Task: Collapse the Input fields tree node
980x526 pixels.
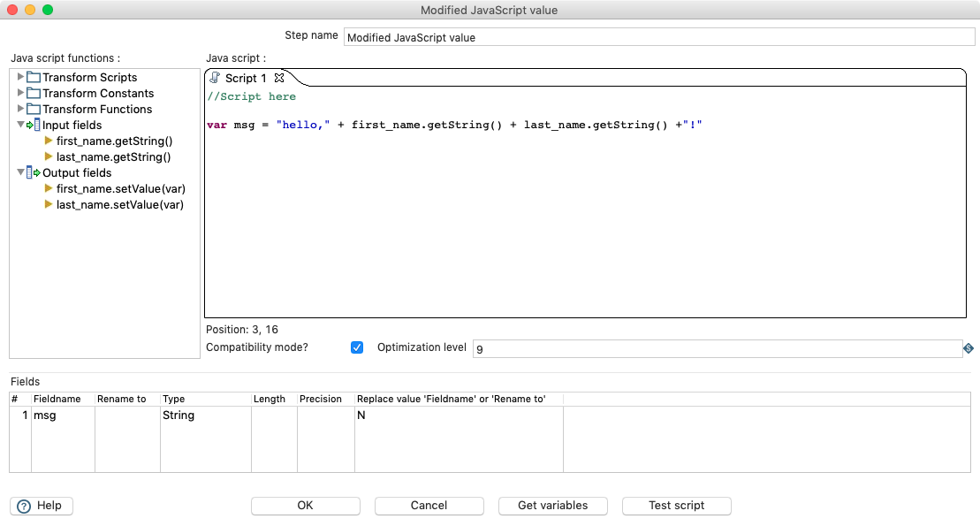Action: (20, 125)
